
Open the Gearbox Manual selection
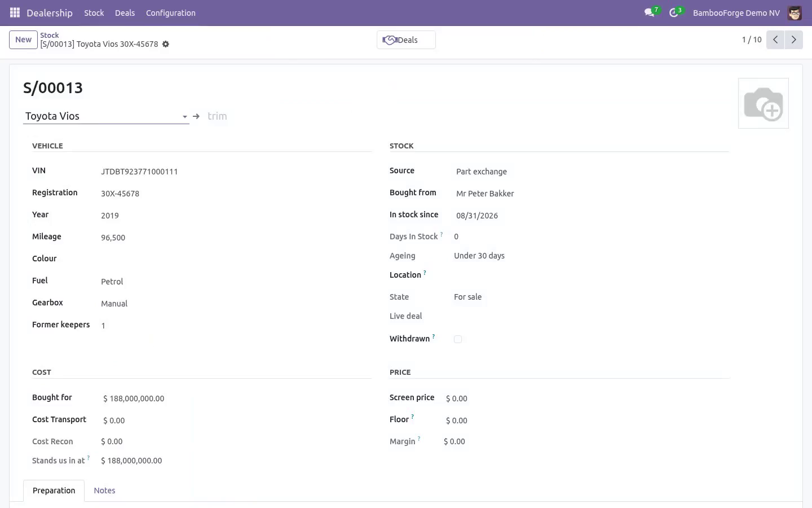coord(234,304)
